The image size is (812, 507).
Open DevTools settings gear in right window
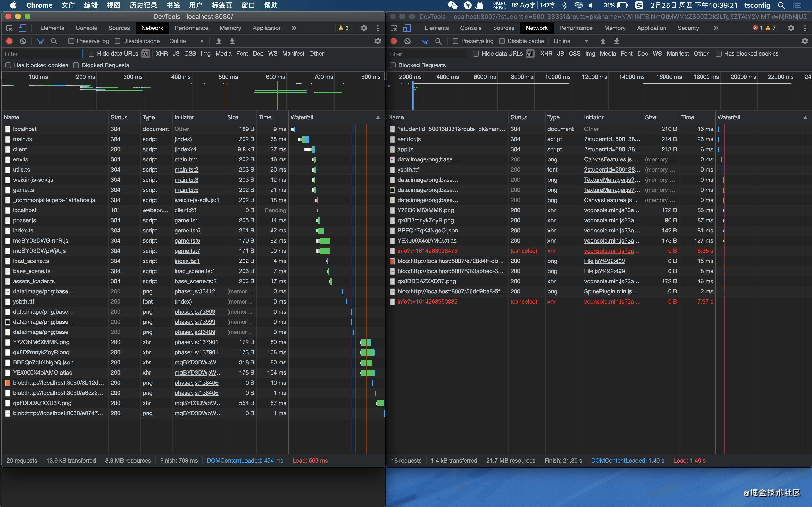pyautogui.click(x=791, y=28)
